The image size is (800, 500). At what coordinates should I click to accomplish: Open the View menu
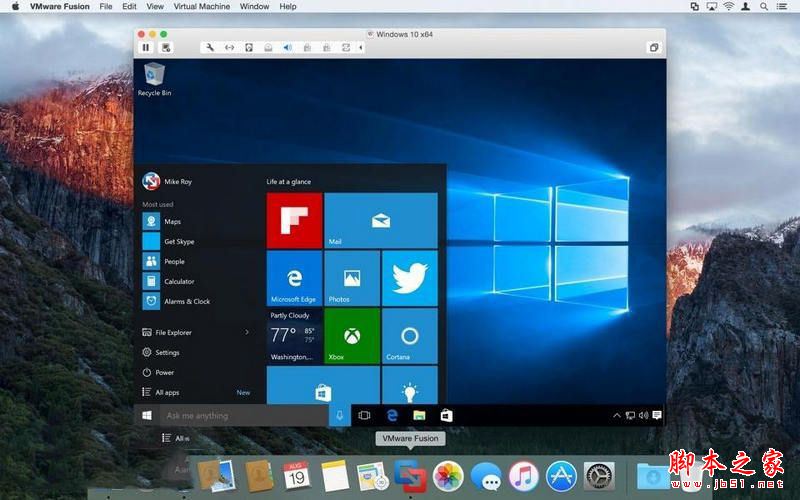[155, 6]
